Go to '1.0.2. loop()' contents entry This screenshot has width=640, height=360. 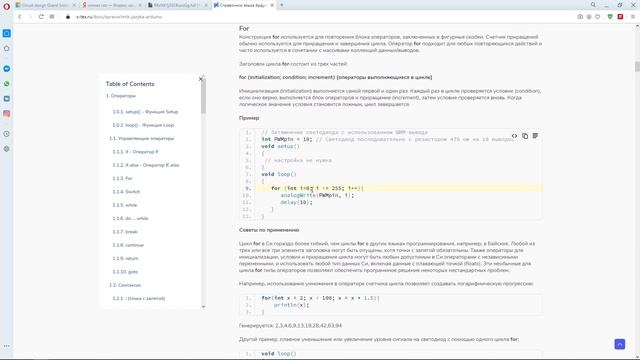click(x=143, y=125)
